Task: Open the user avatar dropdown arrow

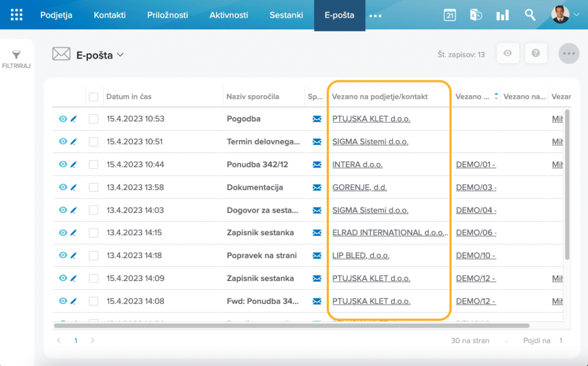Action: click(577, 15)
